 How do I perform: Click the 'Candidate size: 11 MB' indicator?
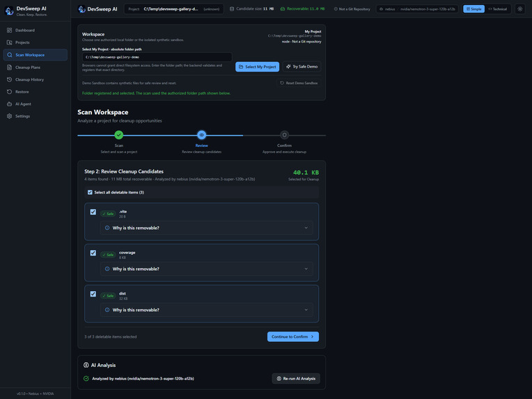coord(252,9)
